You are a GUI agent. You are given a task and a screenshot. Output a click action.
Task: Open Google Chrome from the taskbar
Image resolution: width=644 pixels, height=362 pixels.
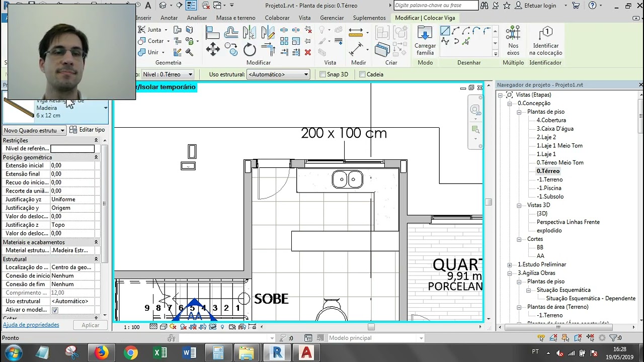point(131,353)
